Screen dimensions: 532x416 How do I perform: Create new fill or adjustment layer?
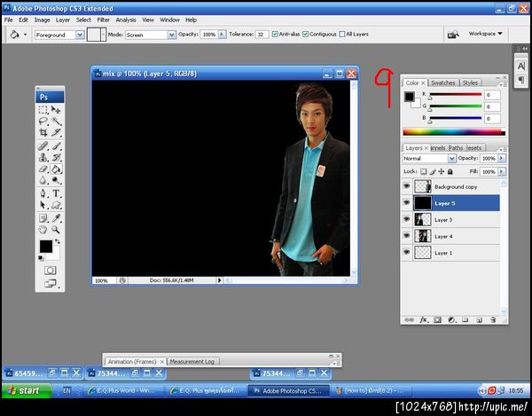point(451,319)
